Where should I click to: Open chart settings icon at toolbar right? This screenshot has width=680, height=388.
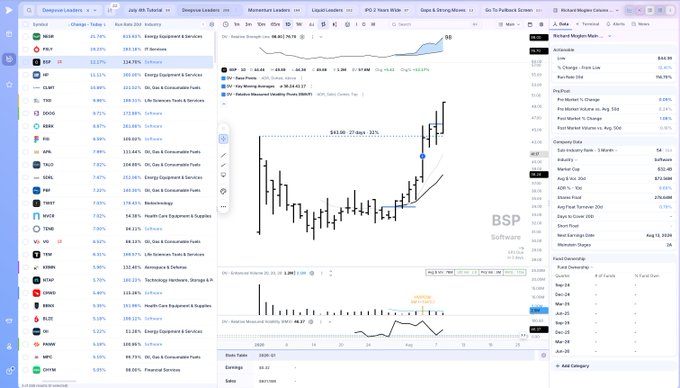pyautogui.click(x=541, y=24)
